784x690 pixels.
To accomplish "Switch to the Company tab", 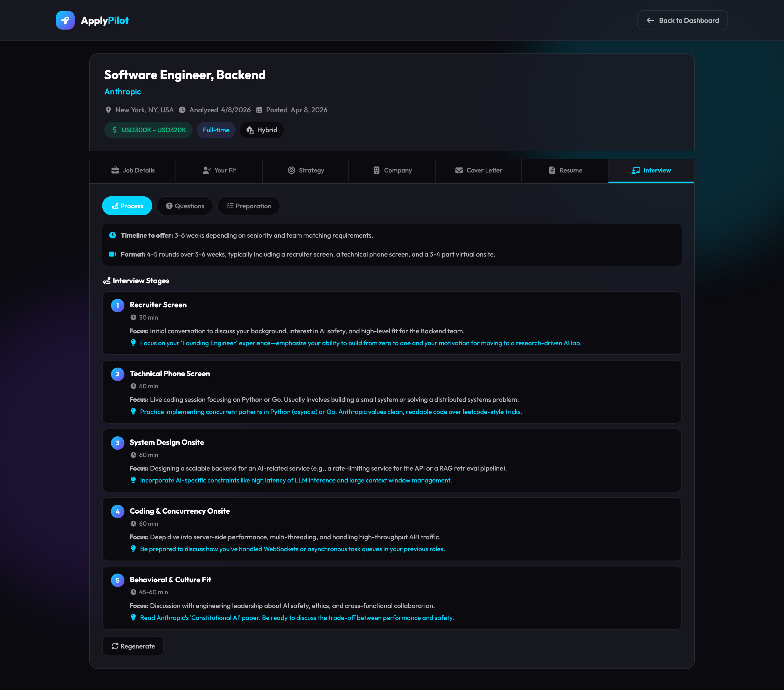I will pos(392,170).
